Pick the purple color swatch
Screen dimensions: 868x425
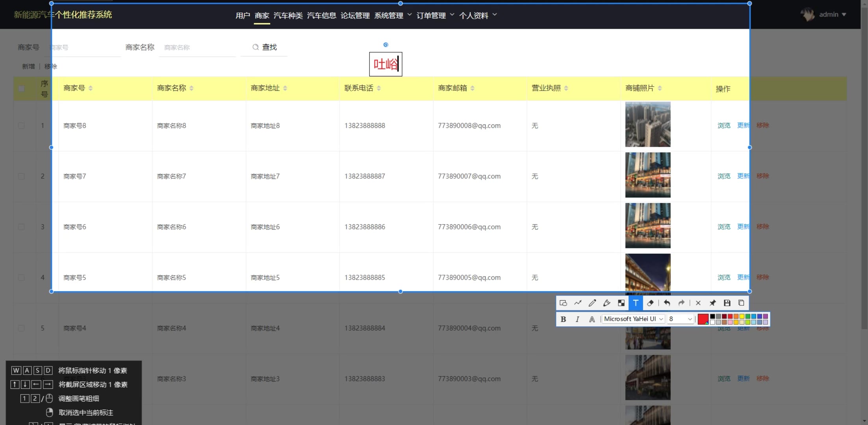click(x=766, y=316)
